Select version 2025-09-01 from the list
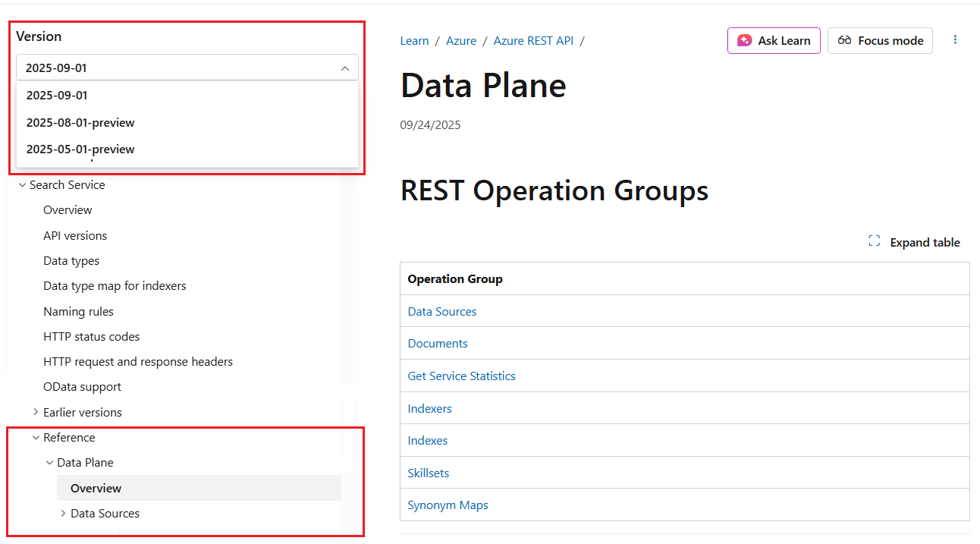 point(57,96)
